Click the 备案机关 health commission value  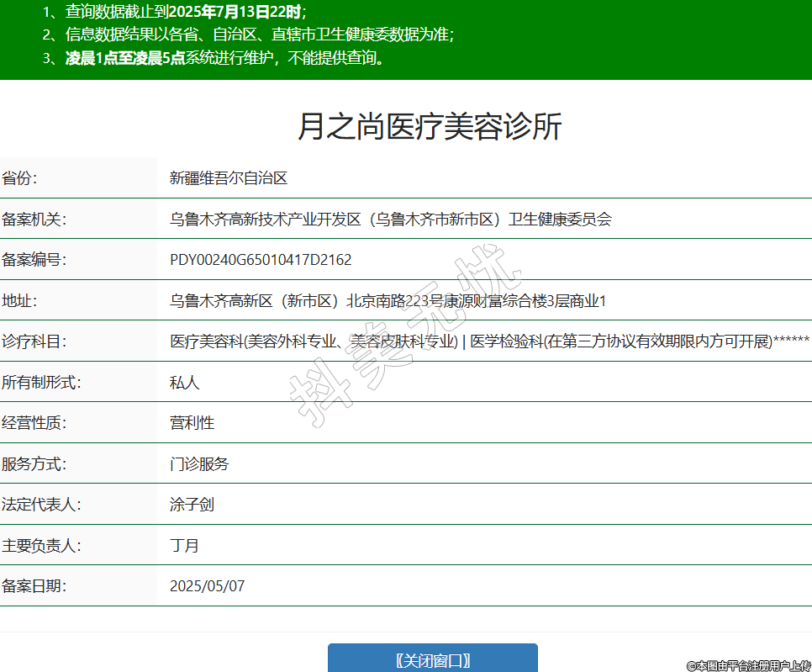(390, 220)
